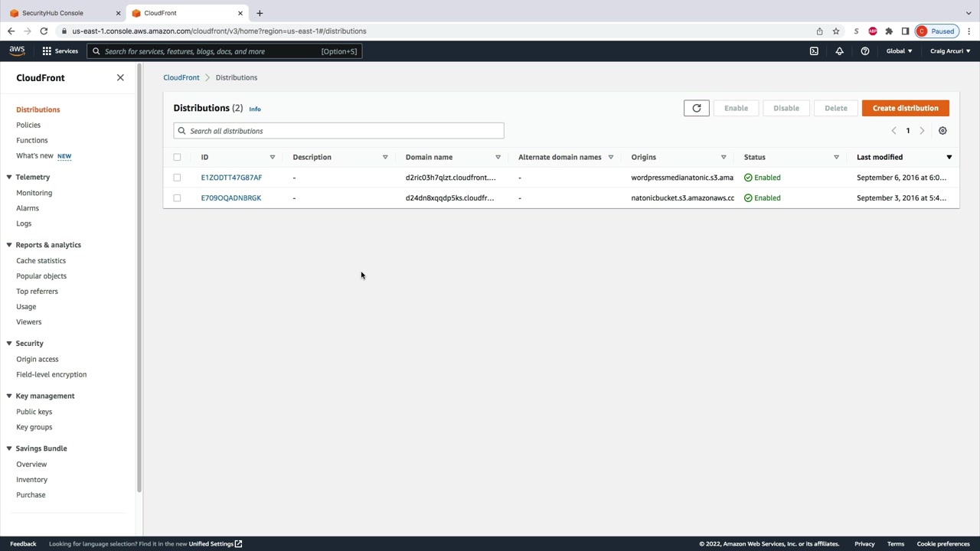This screenshot has width=980, height=551.
Task: Reload the browser page
Action: tap(44, 31)
